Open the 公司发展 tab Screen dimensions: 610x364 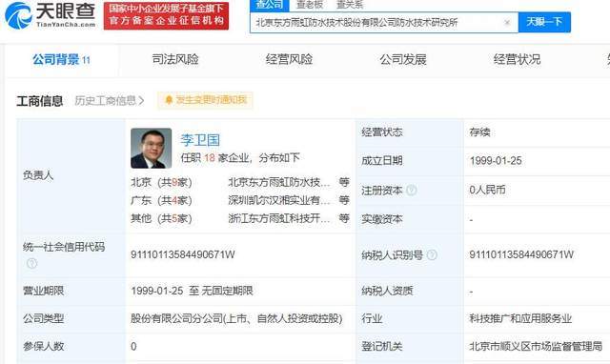pyautogui.click(x=403, y=59)
